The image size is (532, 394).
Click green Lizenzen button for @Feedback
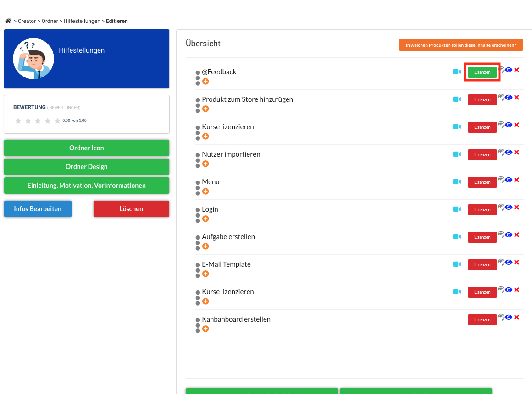point(482,72)
